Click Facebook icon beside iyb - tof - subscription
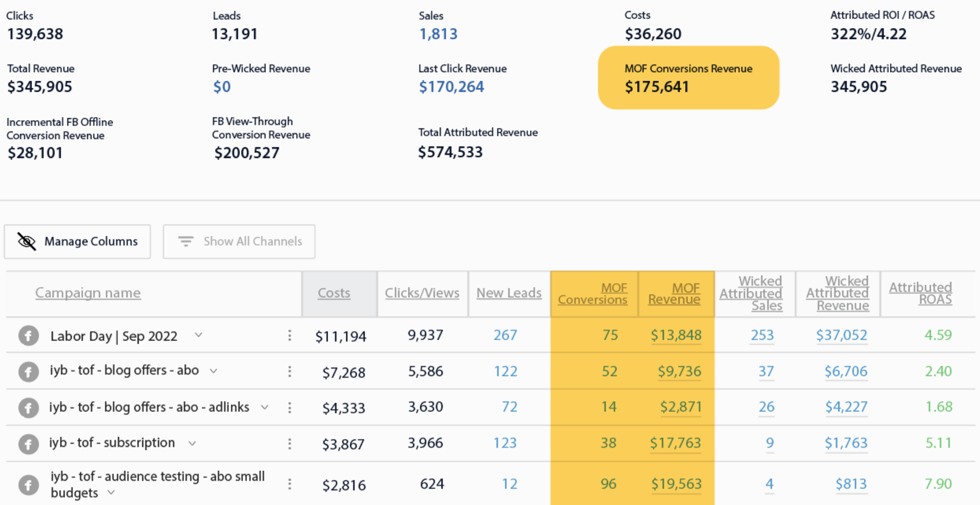980x505 pixels. tap(29, 444)
